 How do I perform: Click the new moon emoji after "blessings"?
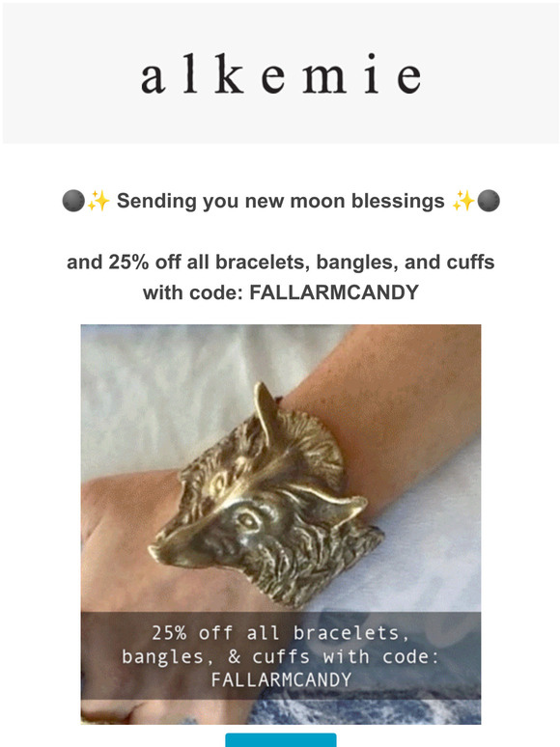(x=489, y=201)
